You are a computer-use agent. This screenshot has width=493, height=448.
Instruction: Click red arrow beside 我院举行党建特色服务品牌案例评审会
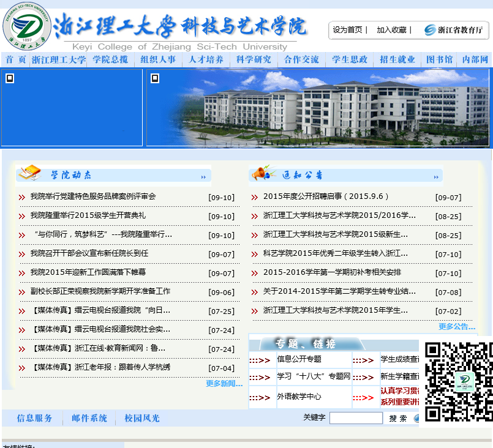(x=21, y=198)
